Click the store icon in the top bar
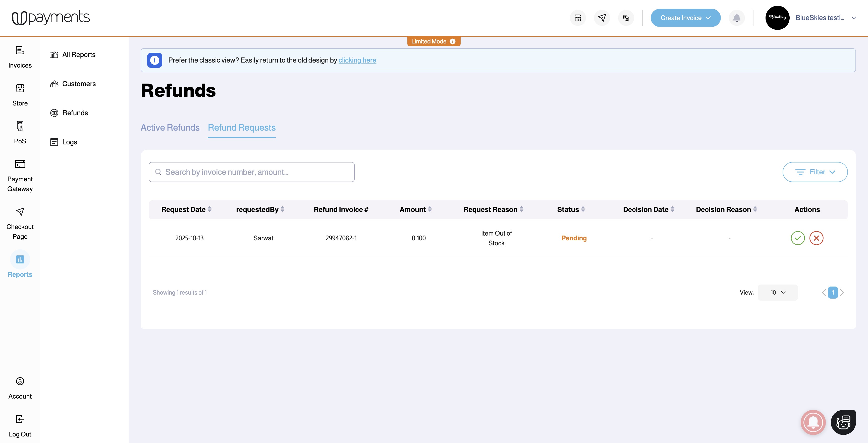868x443 pixels. tap(578, 18)
